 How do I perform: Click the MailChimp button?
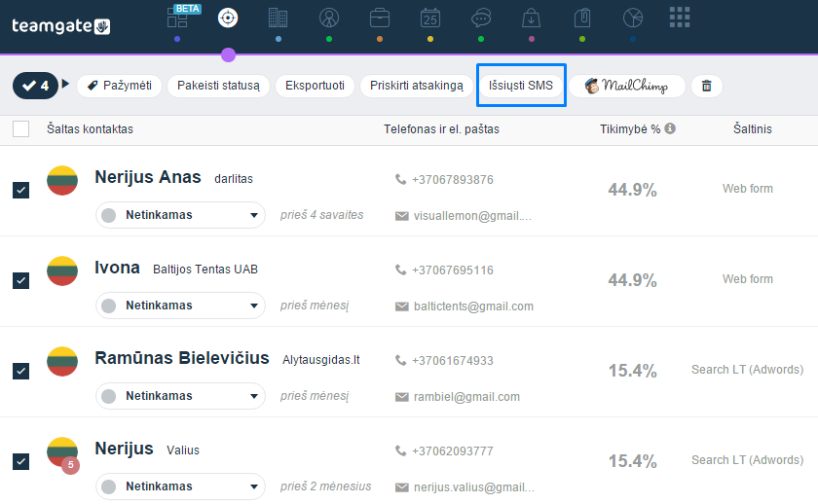pyautogui.click(x=627, y=86)
